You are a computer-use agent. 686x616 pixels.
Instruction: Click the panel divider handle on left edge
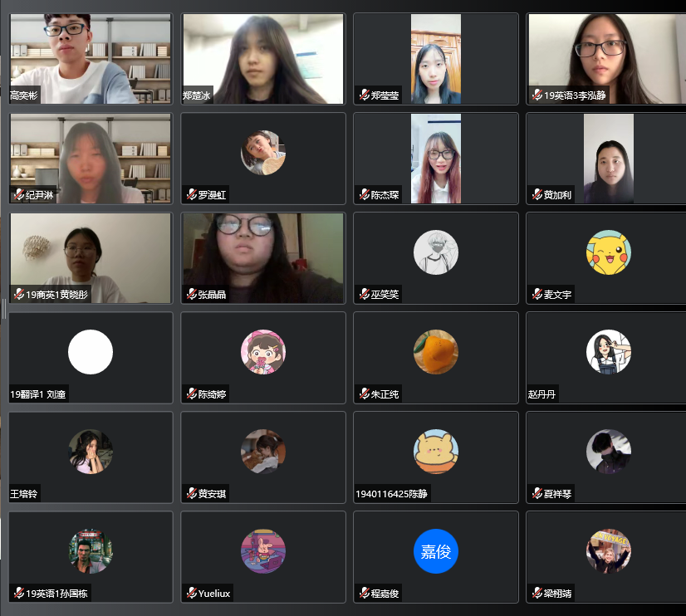pos(4,309)
